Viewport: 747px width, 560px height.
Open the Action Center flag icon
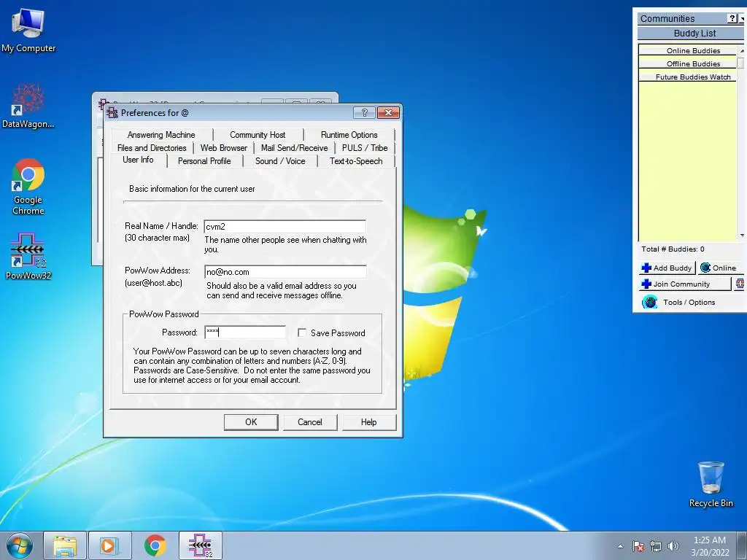(x=638, y=546)
